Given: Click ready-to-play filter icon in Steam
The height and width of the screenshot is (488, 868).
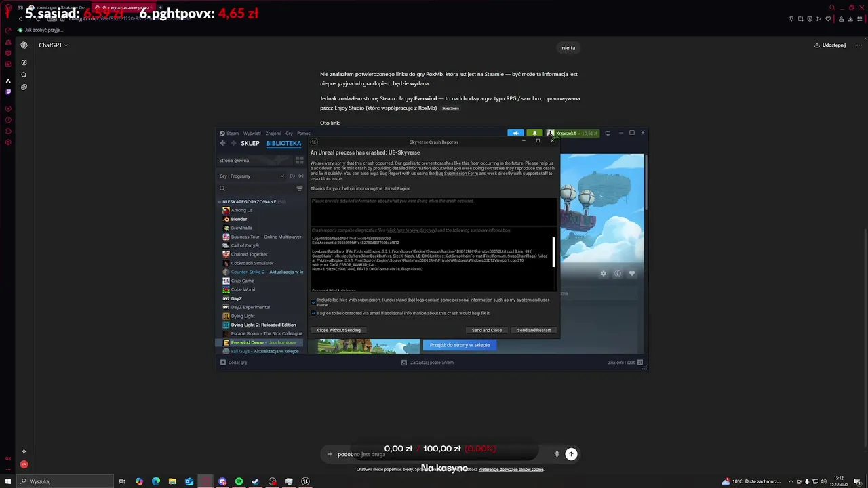Looking at the screenshot, I should (x=301, y=176).
